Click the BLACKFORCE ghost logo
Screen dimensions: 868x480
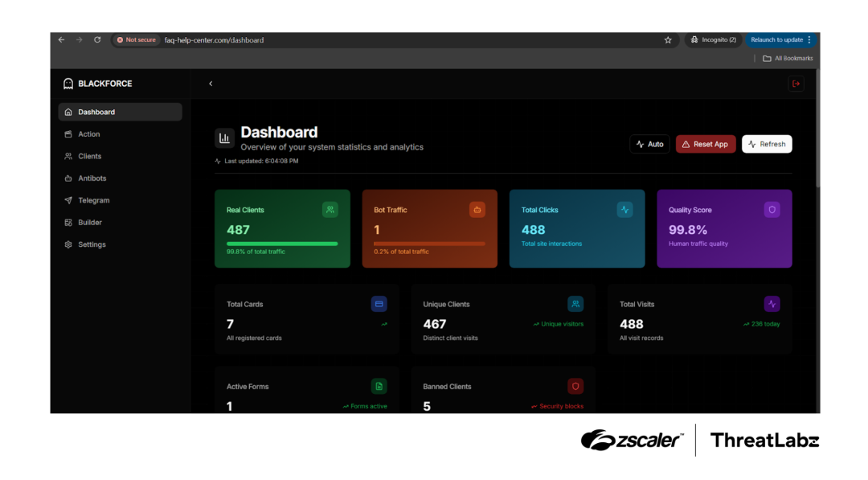pyautogui.click(x=68, y=83)
